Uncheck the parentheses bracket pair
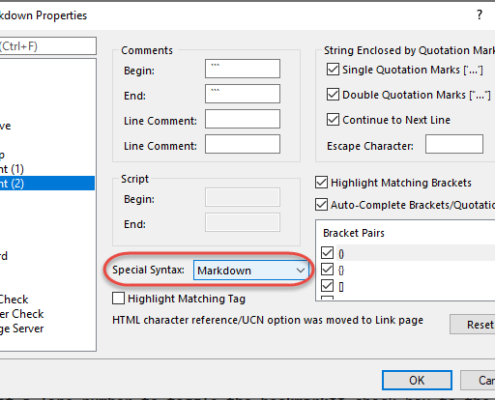 327,253
